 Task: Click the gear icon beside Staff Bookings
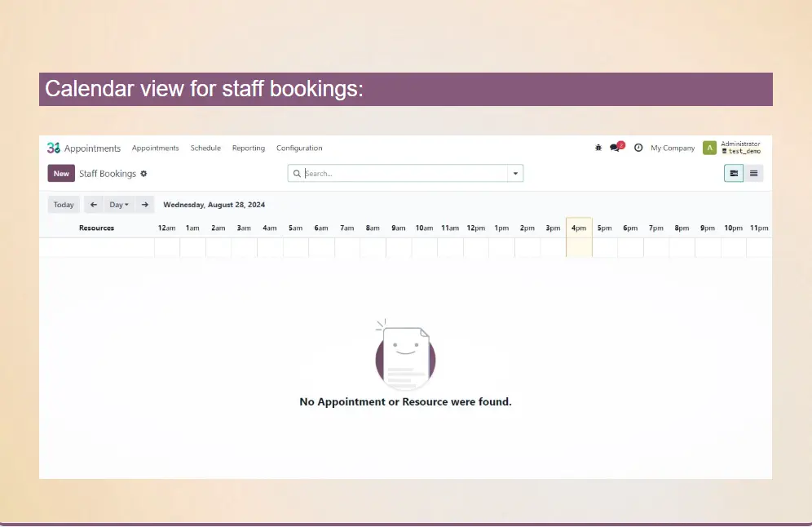point(144,174)
